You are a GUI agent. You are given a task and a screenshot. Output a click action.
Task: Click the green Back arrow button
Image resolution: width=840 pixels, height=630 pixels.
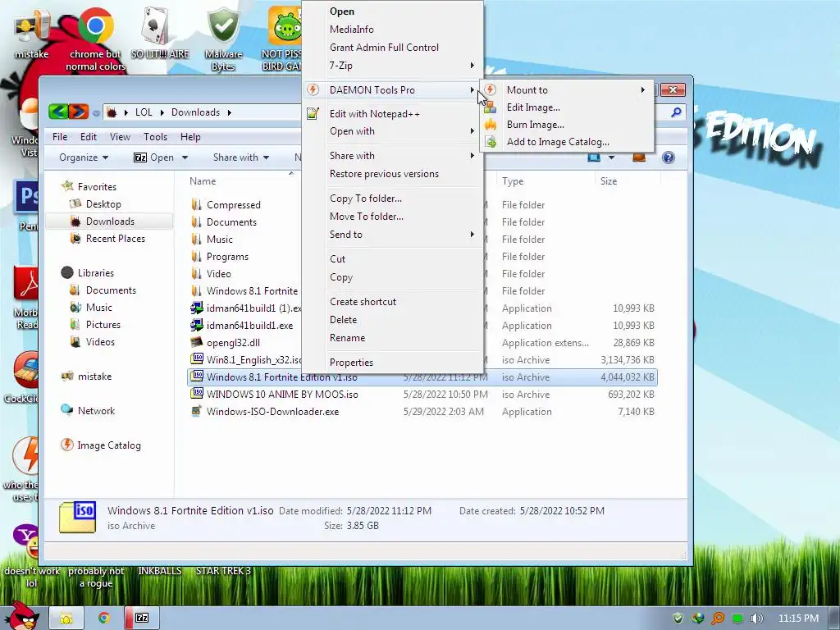tap(58, 112)
